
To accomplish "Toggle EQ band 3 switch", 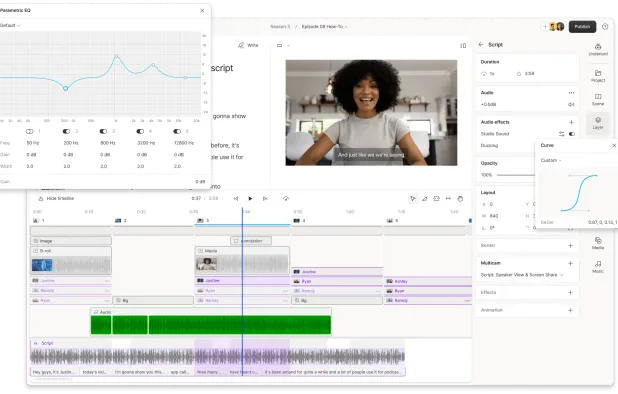I will pyautogui.click(x=103, y=131).
